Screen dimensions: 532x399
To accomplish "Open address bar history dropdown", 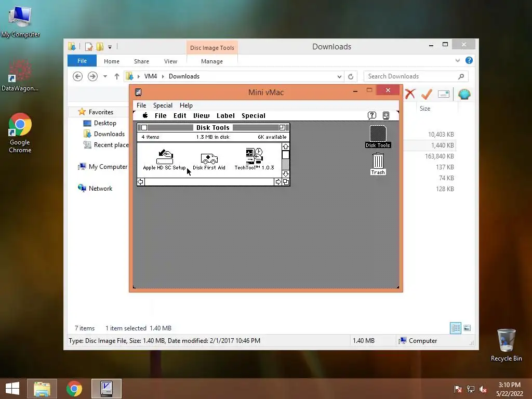I will [339, 76].
